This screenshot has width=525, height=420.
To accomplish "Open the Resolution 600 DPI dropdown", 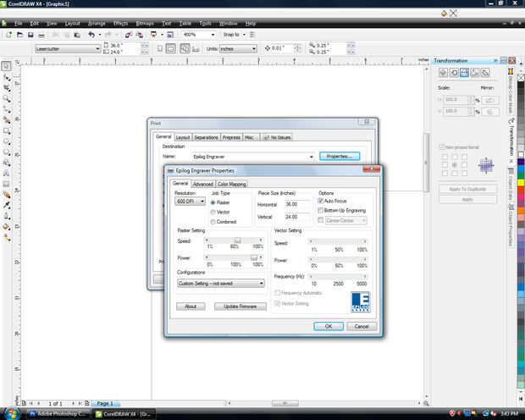I will tap(190, 201).
